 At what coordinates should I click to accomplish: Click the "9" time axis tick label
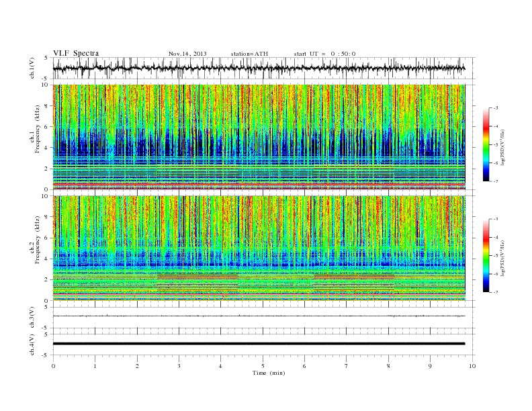(x=430, y=366)
